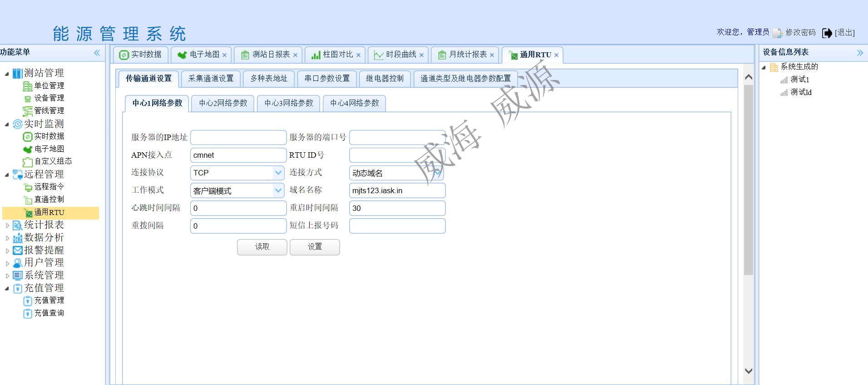
Task: Open the 采集通道设置 tab
Action: coord(211,79)
